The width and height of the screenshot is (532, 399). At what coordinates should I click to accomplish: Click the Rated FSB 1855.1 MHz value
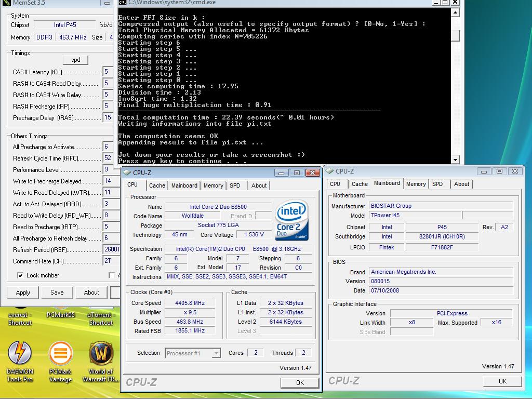[190, 331]
